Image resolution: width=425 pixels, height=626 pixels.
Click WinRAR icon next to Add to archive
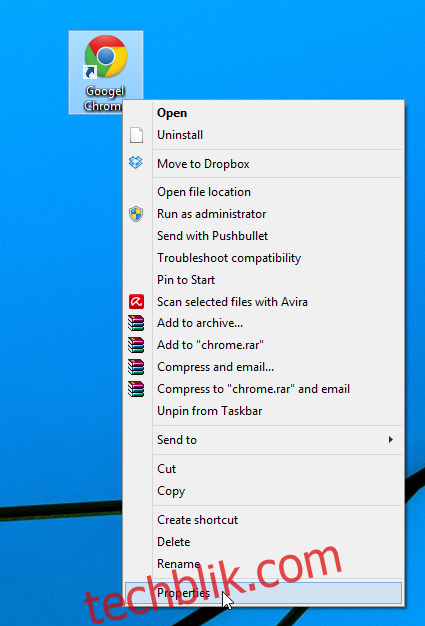tap(136, 323)
